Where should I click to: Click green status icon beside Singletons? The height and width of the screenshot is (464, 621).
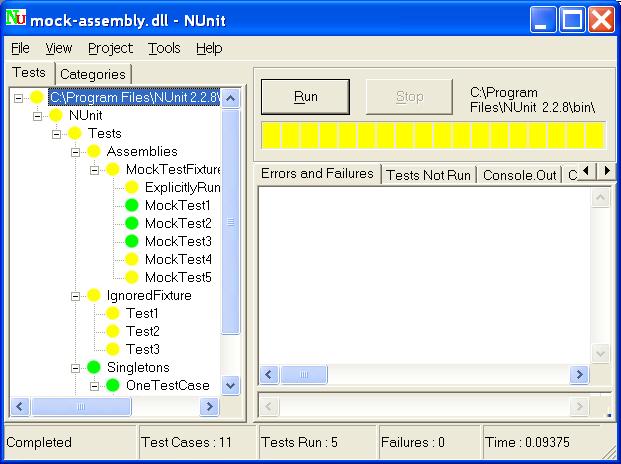(x=94, y=367)
